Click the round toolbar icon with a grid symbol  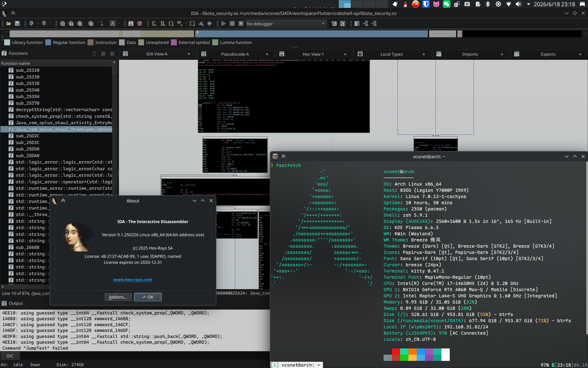point(62,24)
